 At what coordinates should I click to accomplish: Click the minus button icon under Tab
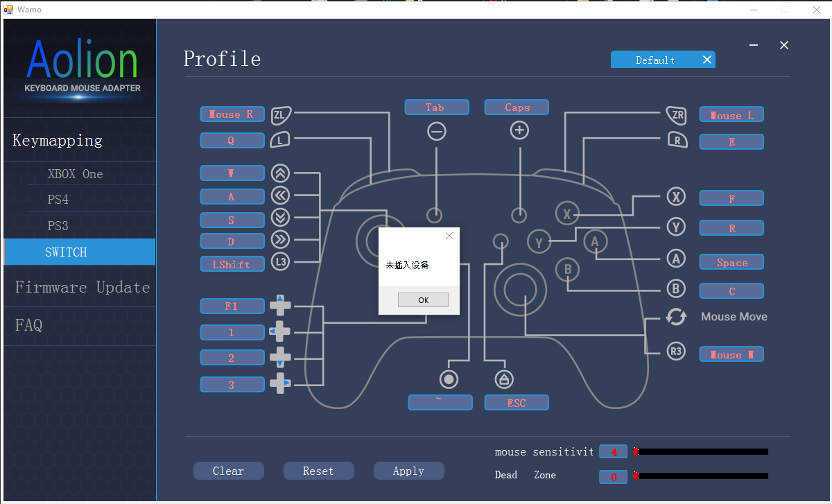[437, 130]
